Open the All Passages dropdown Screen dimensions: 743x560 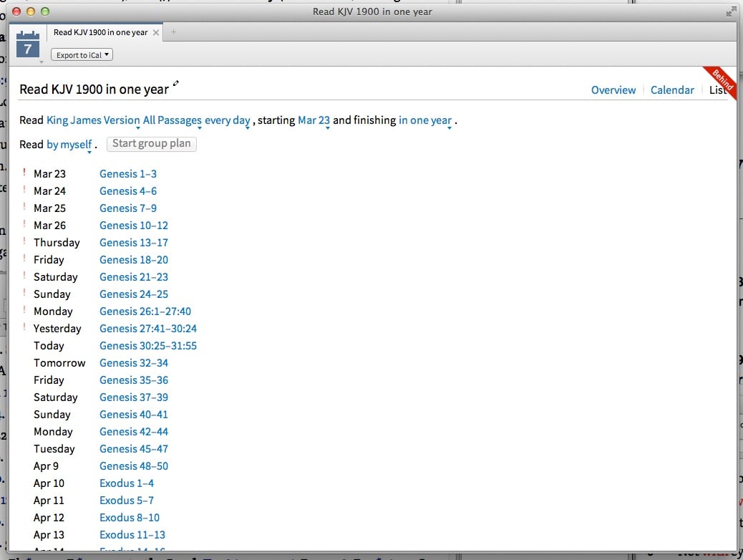pos(173,120)
